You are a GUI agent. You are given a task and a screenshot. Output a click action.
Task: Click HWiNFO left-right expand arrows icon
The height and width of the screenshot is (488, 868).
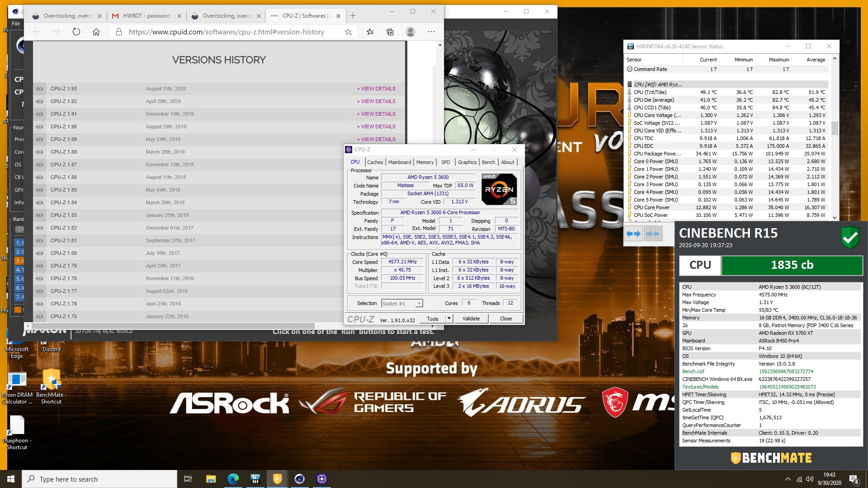(x=633, y=234)
